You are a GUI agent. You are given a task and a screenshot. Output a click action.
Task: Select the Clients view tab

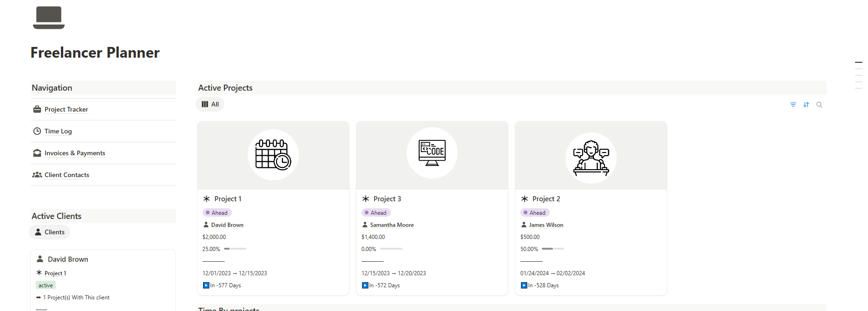[50, 232]
